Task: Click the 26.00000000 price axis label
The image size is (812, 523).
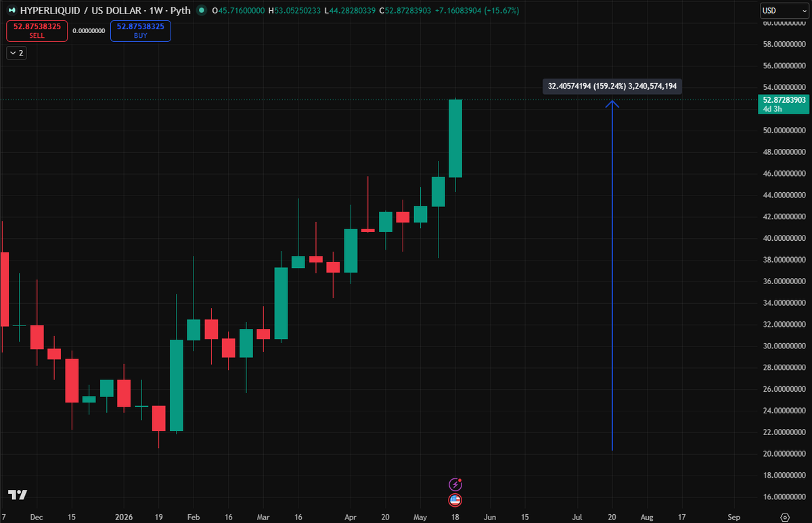Action: (785, 389)
